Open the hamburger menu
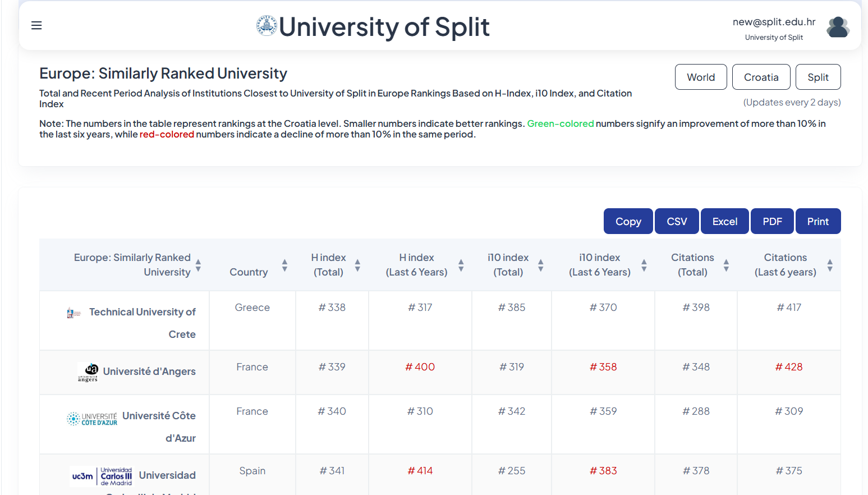The width and height of the screenshot is (868, 495). tap(36, 25)
